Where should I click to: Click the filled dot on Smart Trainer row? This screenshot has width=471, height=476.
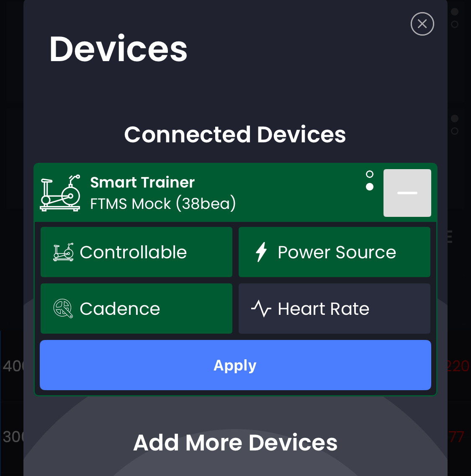pos(370,187)
